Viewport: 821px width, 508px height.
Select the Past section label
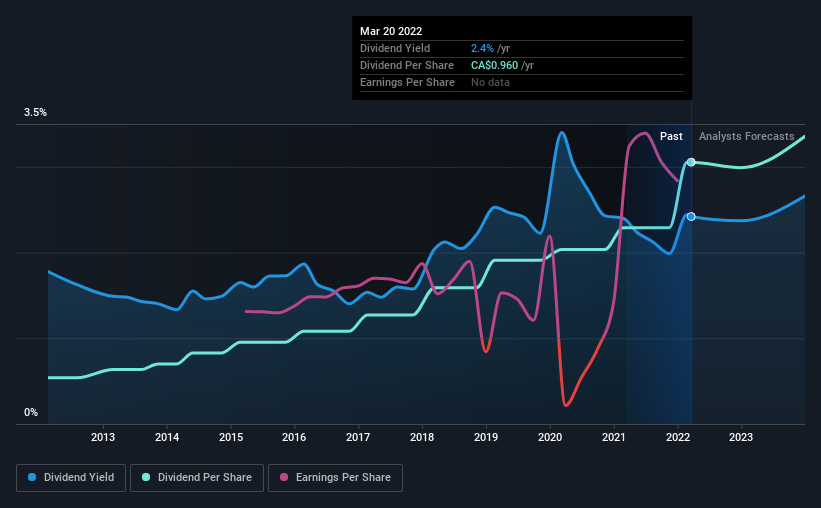[671, 136]
